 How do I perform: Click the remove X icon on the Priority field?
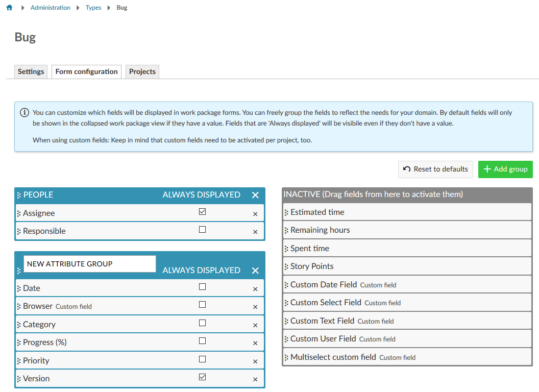pyautogui.click(x=255, y=360)
